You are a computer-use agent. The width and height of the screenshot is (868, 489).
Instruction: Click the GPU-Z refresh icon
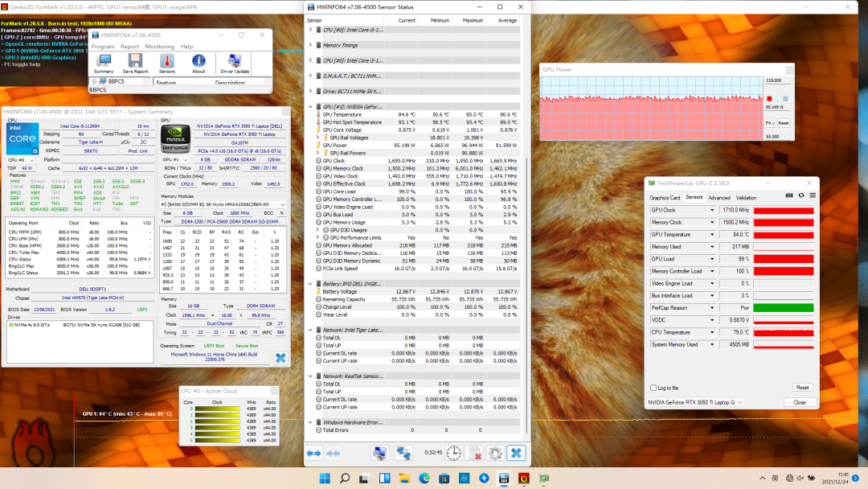[801, 195]
